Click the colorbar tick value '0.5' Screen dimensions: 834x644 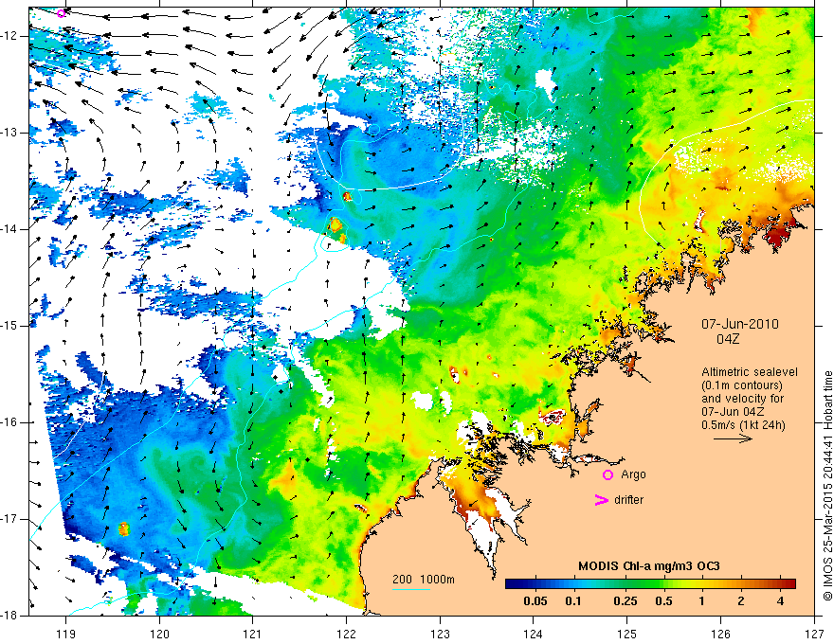(663, 601)
